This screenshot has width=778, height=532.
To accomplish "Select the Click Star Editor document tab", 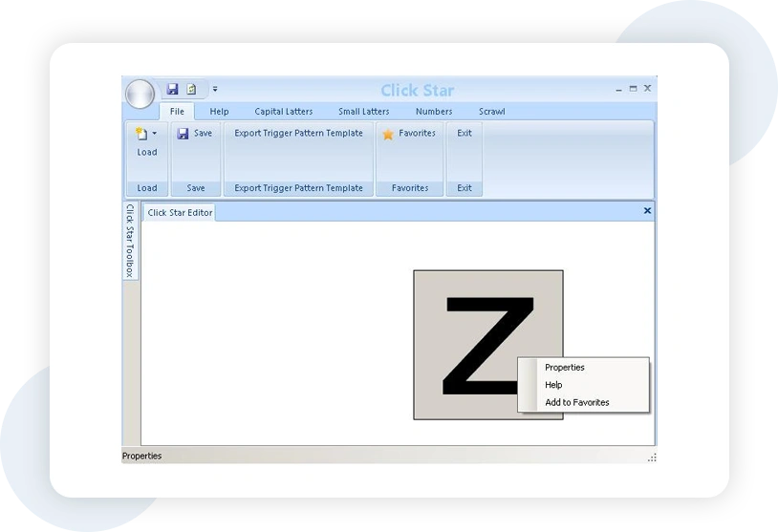I will tap(180, 213).
